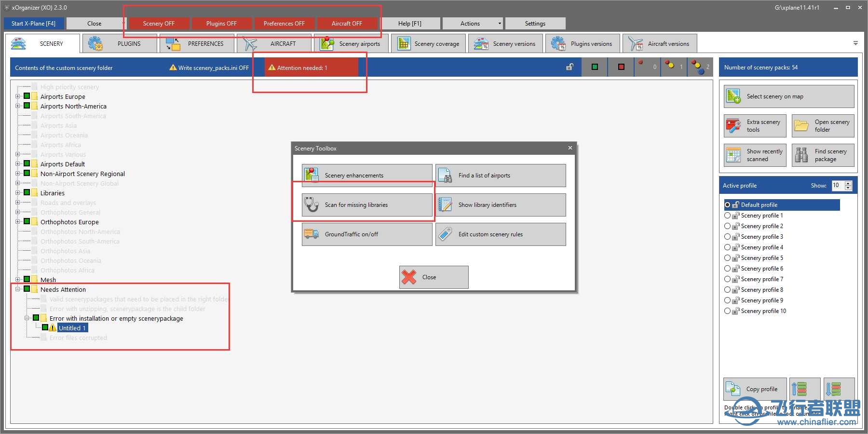
Task: Click the GroundTraffic on/off truck icon
Action: pyautogui.click(x=312, y=234)
